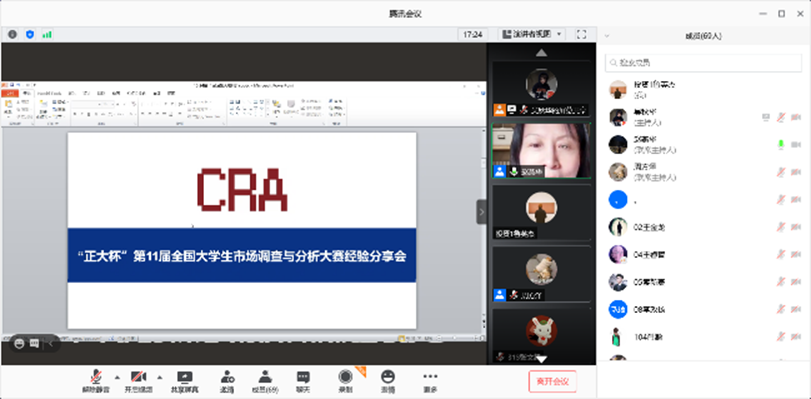811x399 pixels.
Task: Start recording the meeting
Action: pos(345,381)
